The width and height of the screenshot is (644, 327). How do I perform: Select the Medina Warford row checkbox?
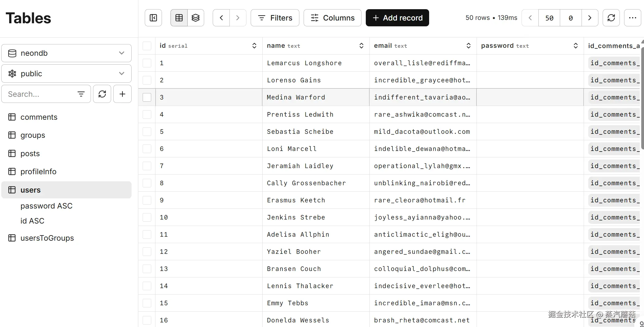147,97
